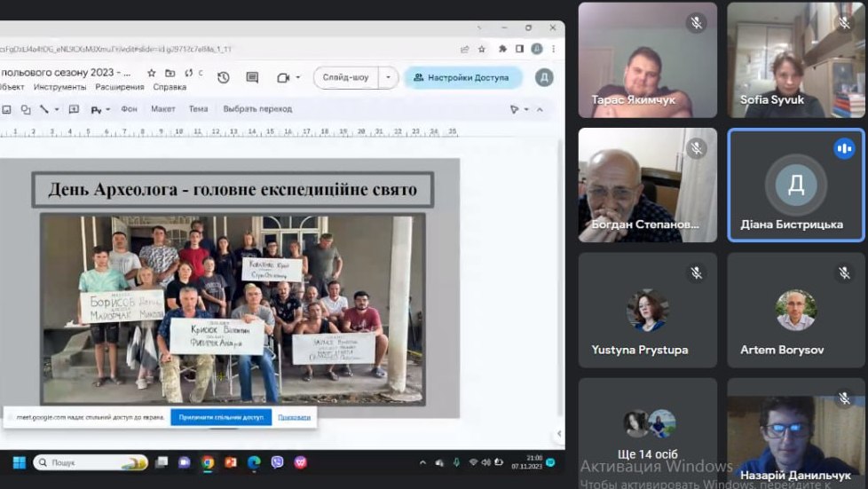Screen dimensions: 868x489
Task: Bookmark this tab star icon
Action: (x=482, y=50)
